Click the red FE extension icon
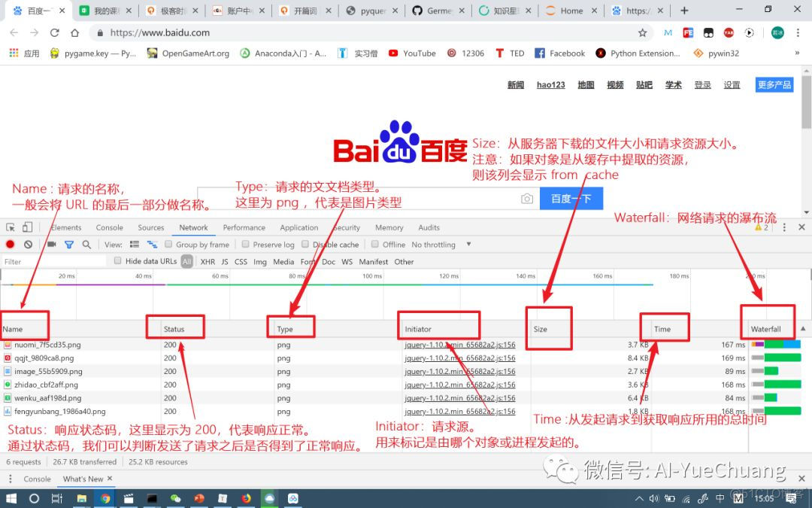The image size is (812, 508). [688, 32]
